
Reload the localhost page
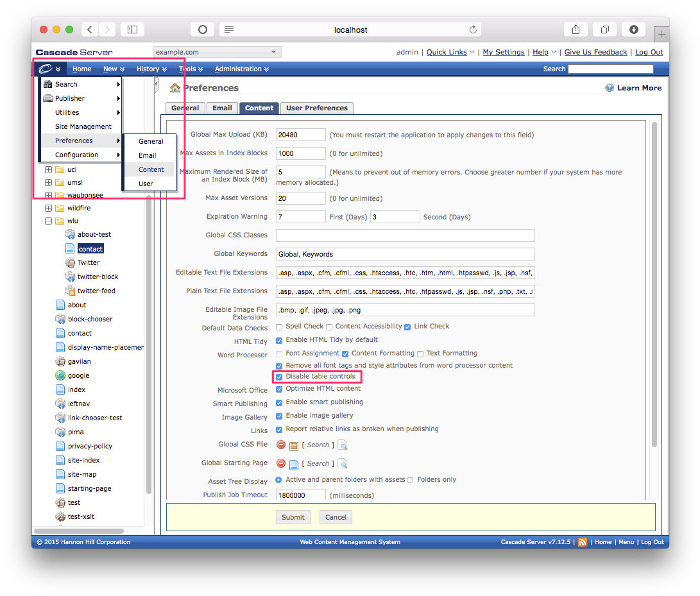point(474,30)
